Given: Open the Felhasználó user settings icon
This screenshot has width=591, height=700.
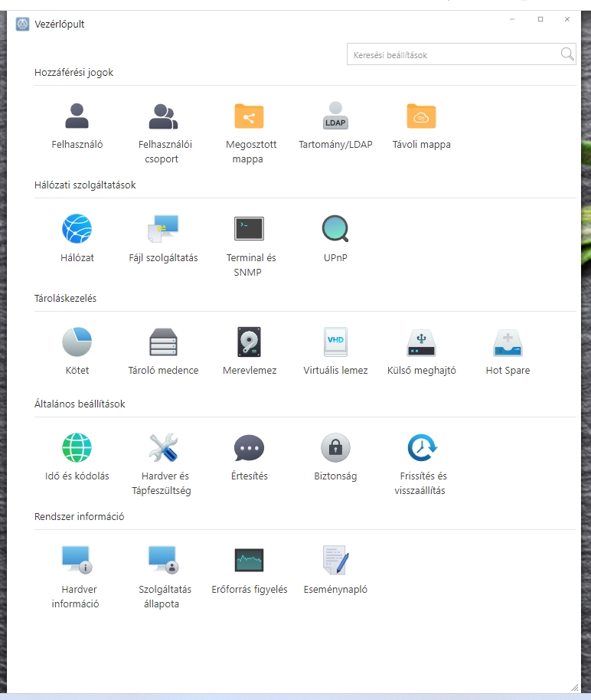Looking at the screenshot, I should [77, 116].
